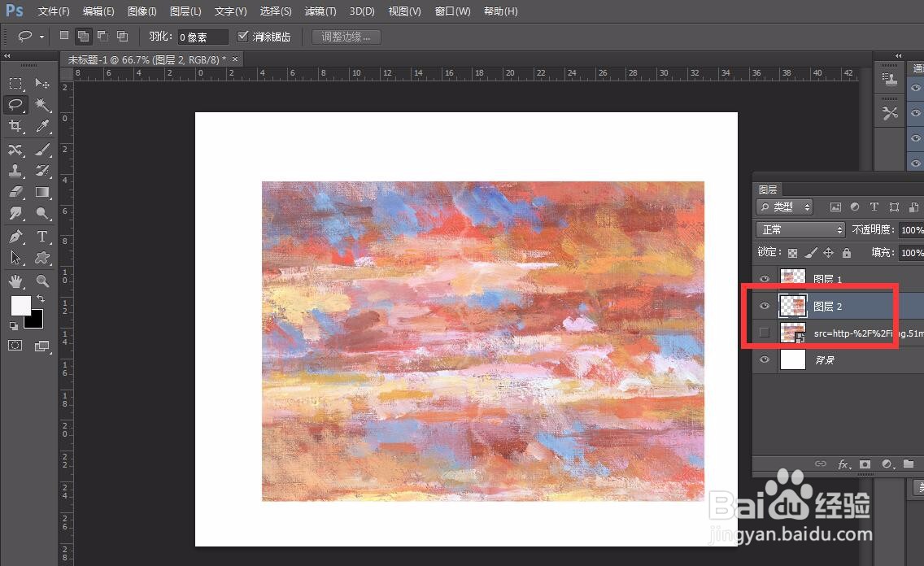Click the foreground color swatch

[x=20, y=305]
